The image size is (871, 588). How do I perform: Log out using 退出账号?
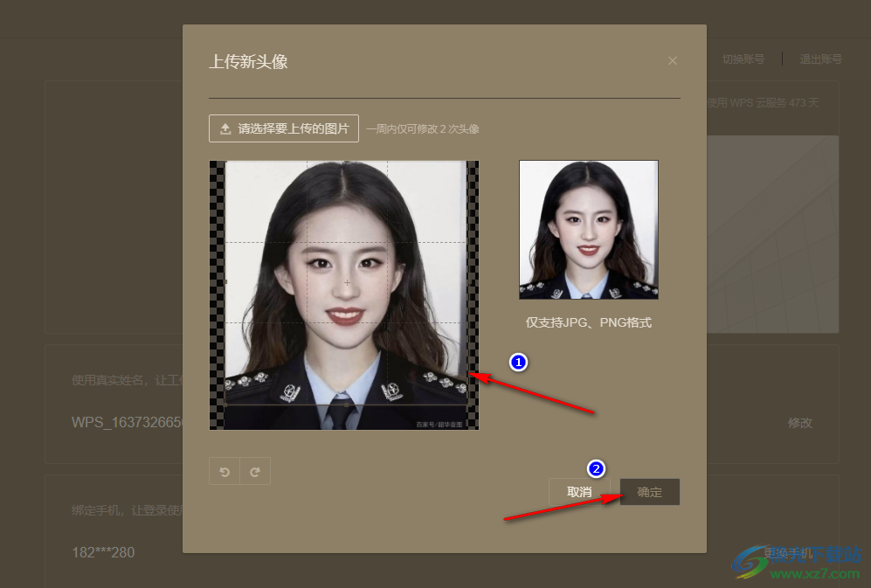pyautogui.click(x=820, y=59)
